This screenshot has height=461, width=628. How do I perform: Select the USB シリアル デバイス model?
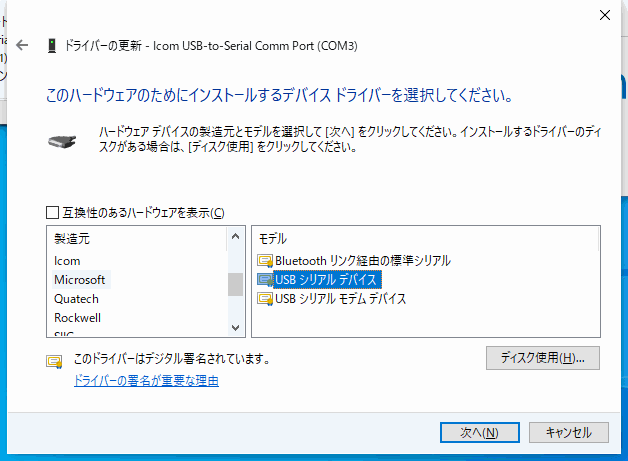[x=326, y=280]
